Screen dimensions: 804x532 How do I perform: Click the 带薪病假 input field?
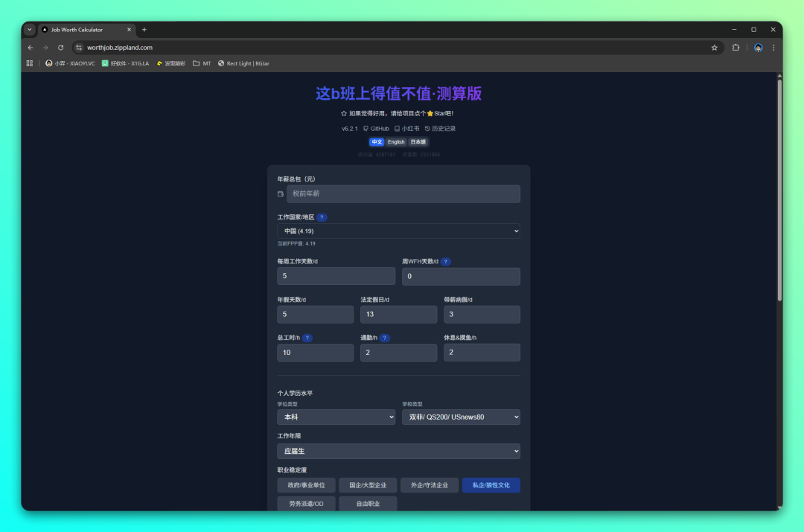pos(482,314)
